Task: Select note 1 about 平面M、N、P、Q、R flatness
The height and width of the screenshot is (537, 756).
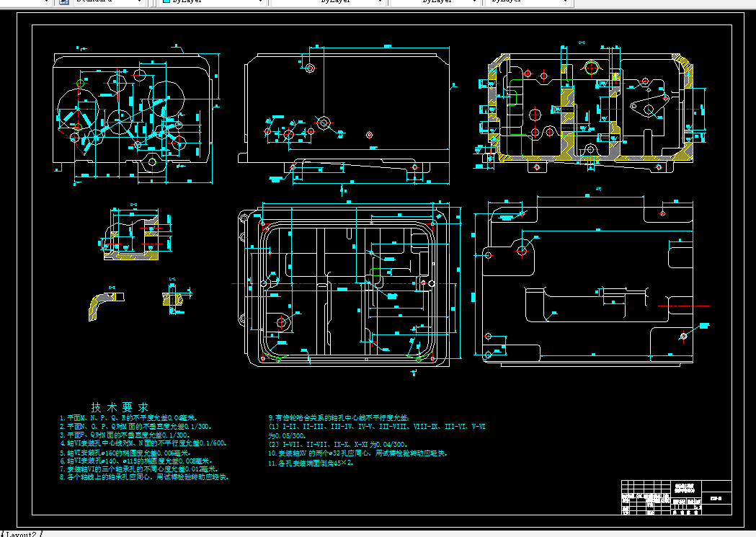Action: pos(128,418)
